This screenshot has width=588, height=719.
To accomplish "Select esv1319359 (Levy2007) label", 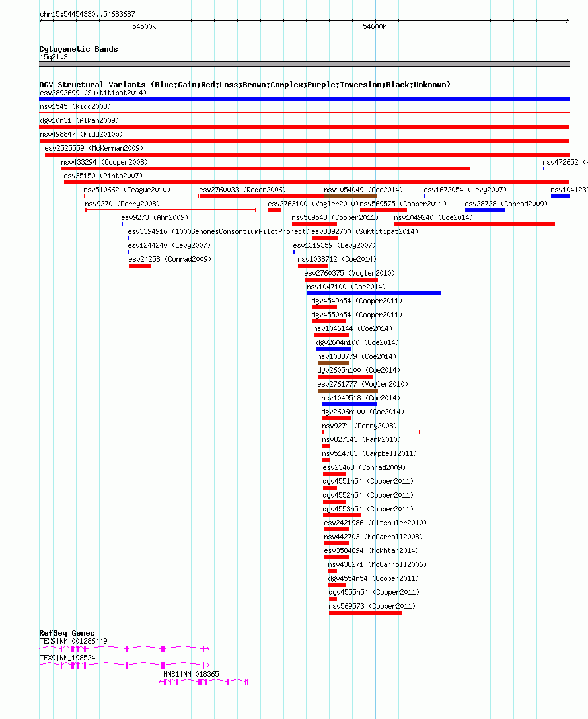I will click(x=334, y=245).
